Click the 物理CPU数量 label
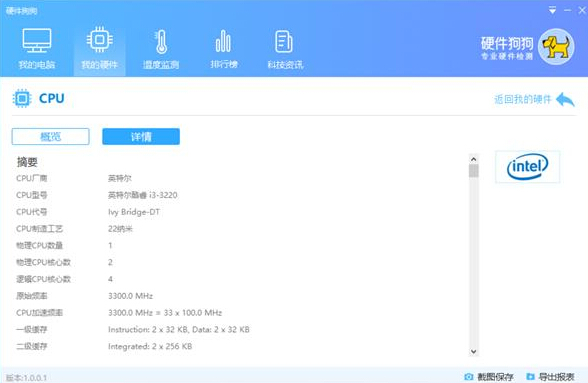Viewport: 588px width, 383px height. [x=39, y=245]
